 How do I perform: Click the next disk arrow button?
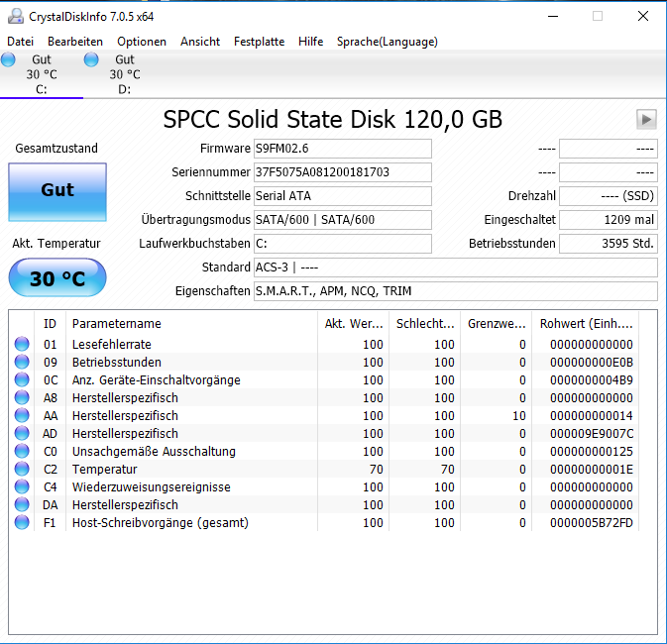click(x=646, y=120)
